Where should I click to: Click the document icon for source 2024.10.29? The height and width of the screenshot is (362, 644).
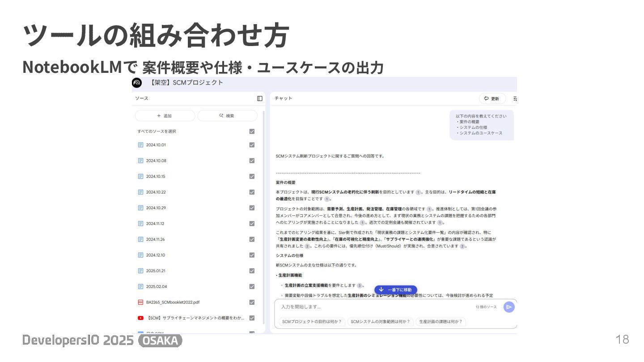pyautogui.click(x=140, y=208)
